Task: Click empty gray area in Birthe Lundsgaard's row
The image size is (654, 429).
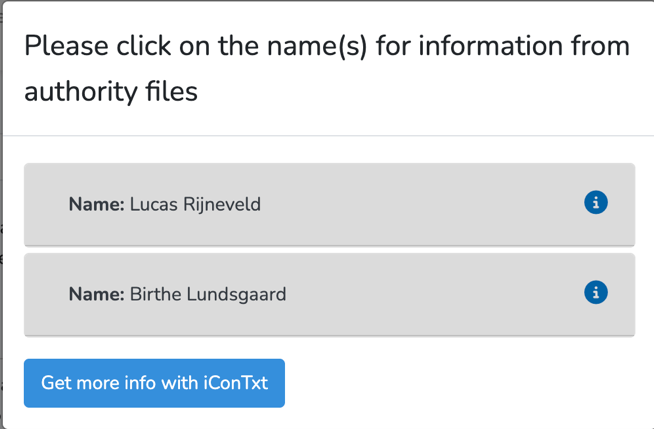Action: tap(430, 294)
